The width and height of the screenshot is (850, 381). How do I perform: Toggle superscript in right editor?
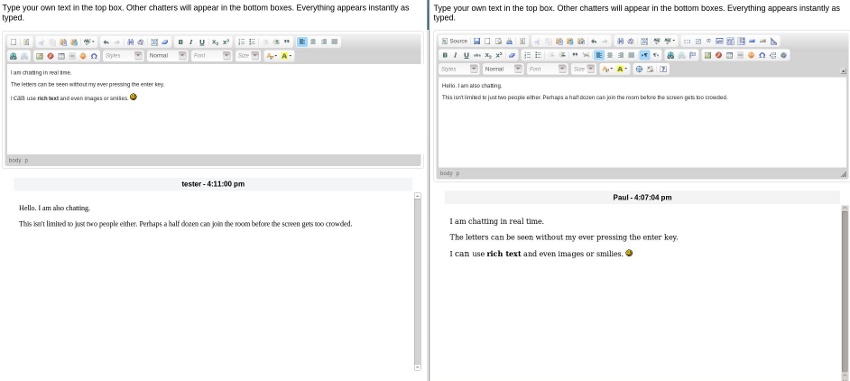click(499, 55)
